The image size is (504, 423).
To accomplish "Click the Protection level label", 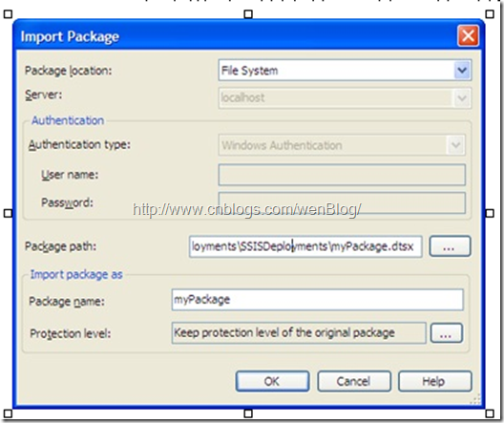I will 70,333.
